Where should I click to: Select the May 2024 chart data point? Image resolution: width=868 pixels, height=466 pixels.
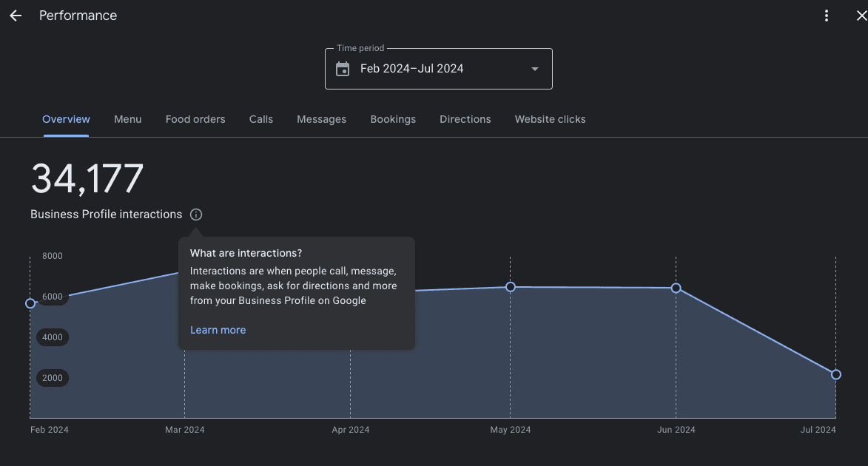tap(511, 286)
